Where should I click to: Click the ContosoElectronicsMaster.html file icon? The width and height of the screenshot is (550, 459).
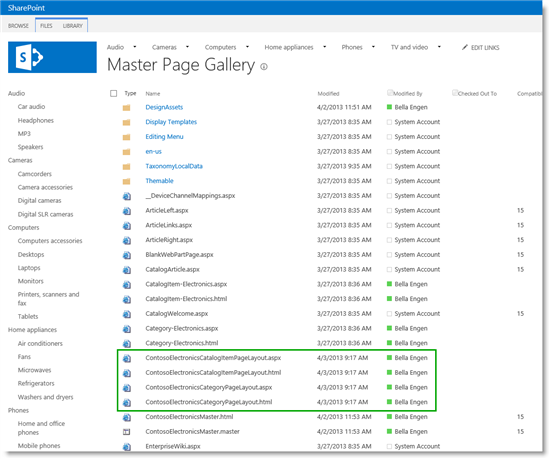[x=127, y=417]
